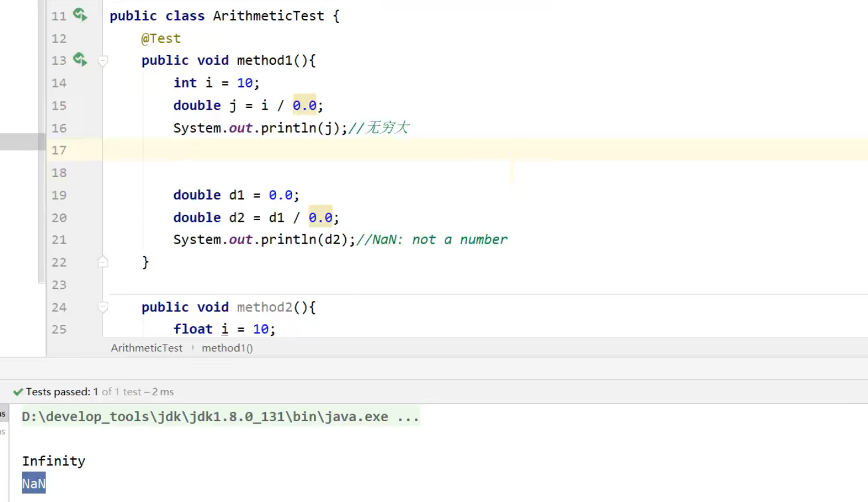
Task: Click method1 name on line 13
Action: (x=264, y=61)
